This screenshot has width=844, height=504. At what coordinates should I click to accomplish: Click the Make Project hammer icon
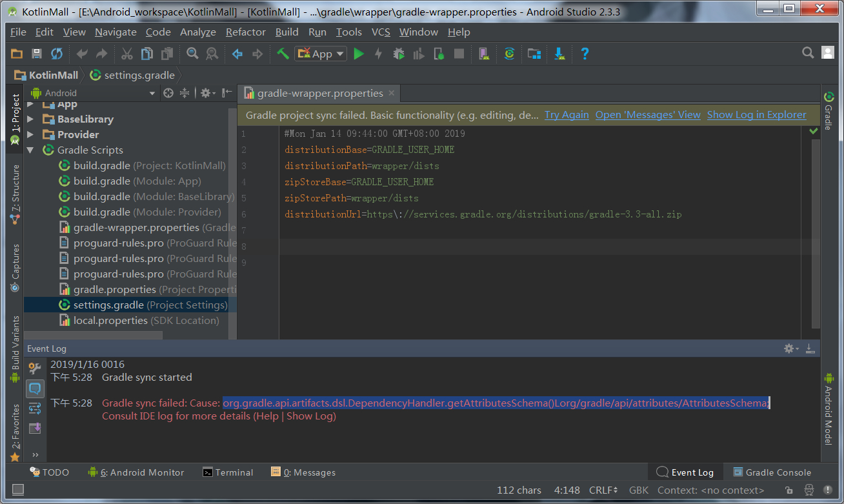(283, 54)
